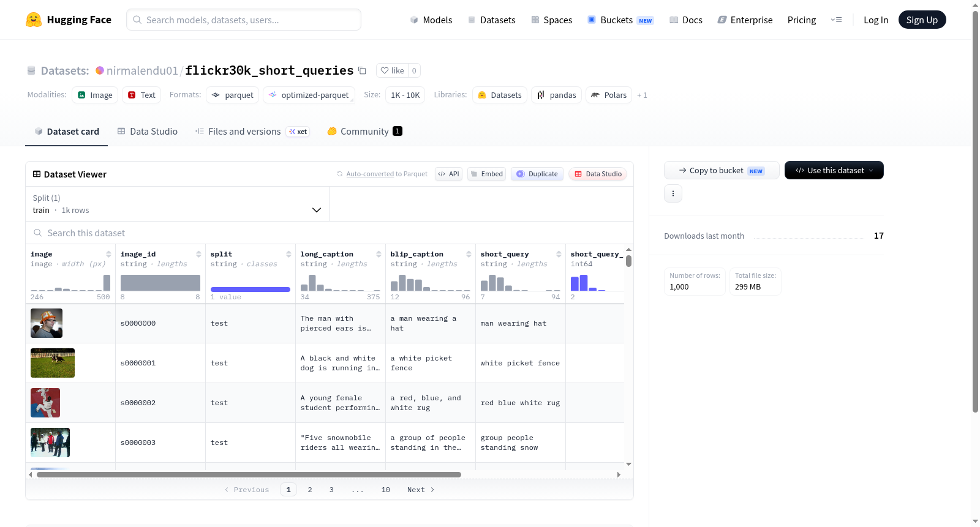Like this dataset with the heart button

click(x=392, y=70)
